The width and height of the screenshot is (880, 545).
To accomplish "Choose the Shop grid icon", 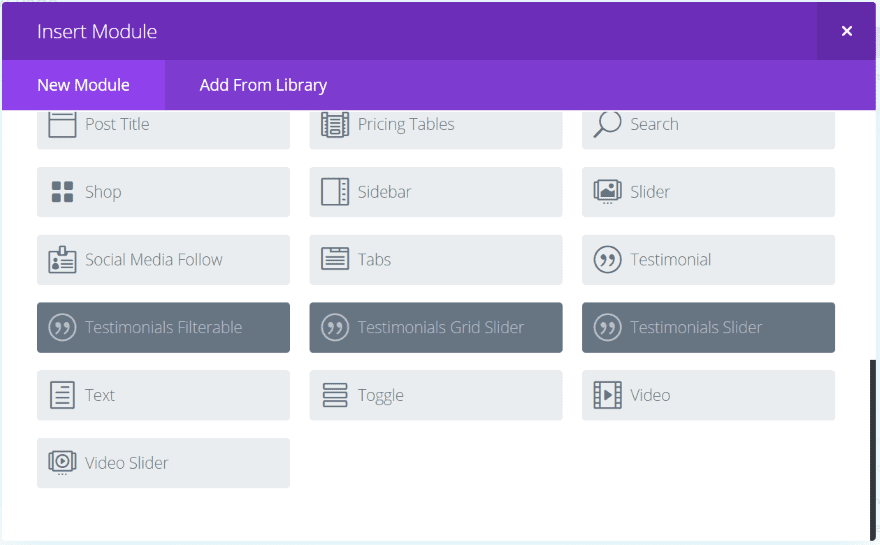I will pyautogui.click(x=62, y=192).
